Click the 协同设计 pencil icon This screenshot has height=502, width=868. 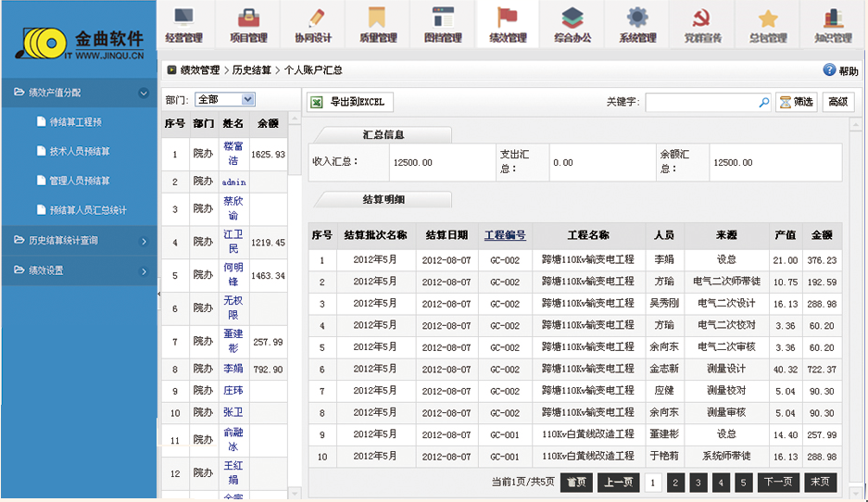(313, 18)
